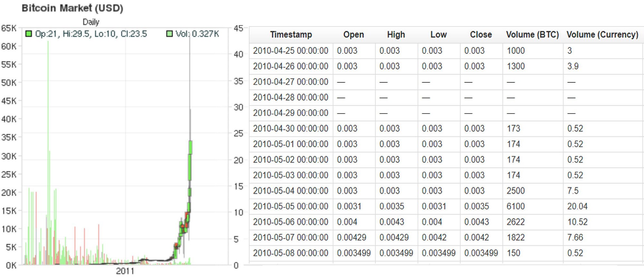Viewport: 644px width, 278px height.
Task: Click the green price legend swatch
Action: (x=29, y=34)
